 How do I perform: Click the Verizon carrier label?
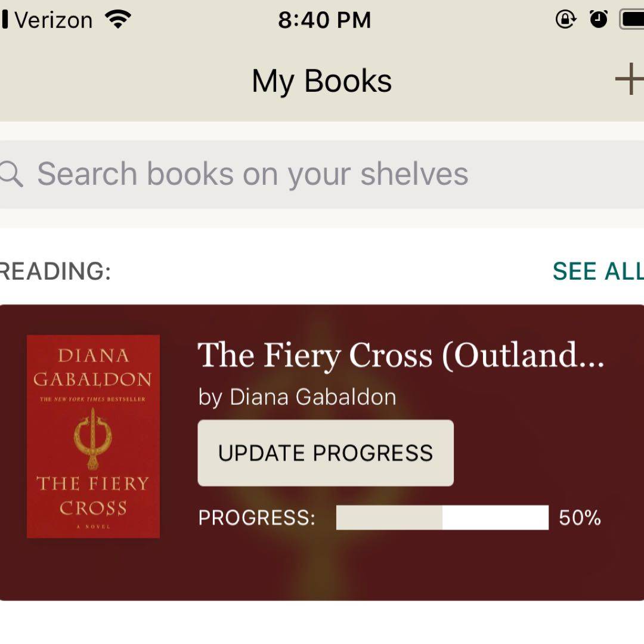(53, 20)
